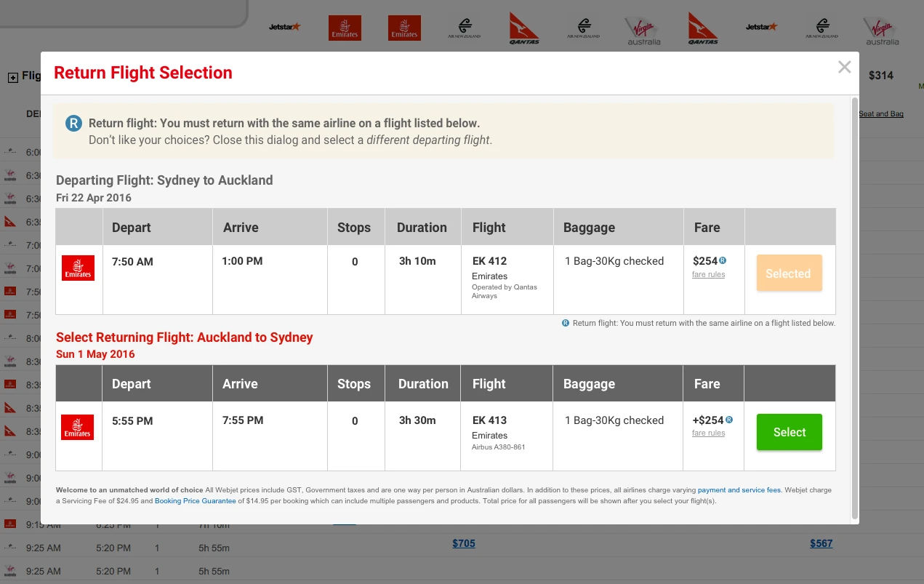The image size is (924, 584).
Task: Open the $567 fare link in background table
Action: [821, 543]
